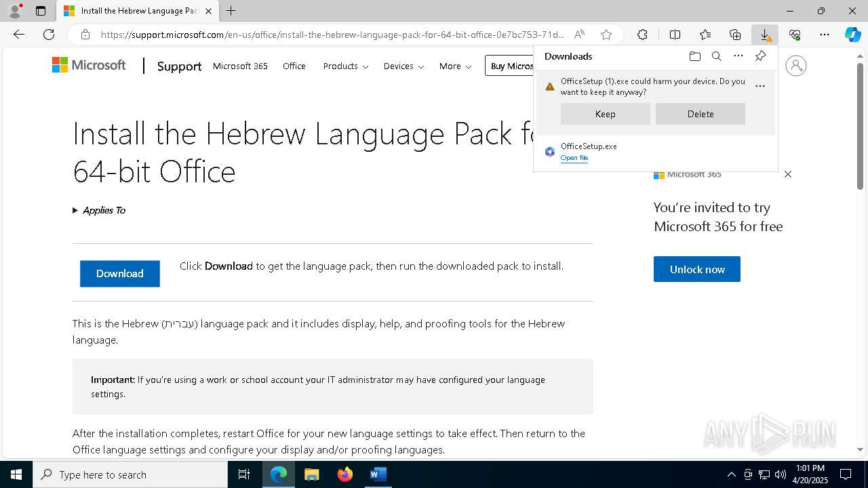Click the Read aloud icon
Screen dimensions: 868x488
click(x=579, y=35)
